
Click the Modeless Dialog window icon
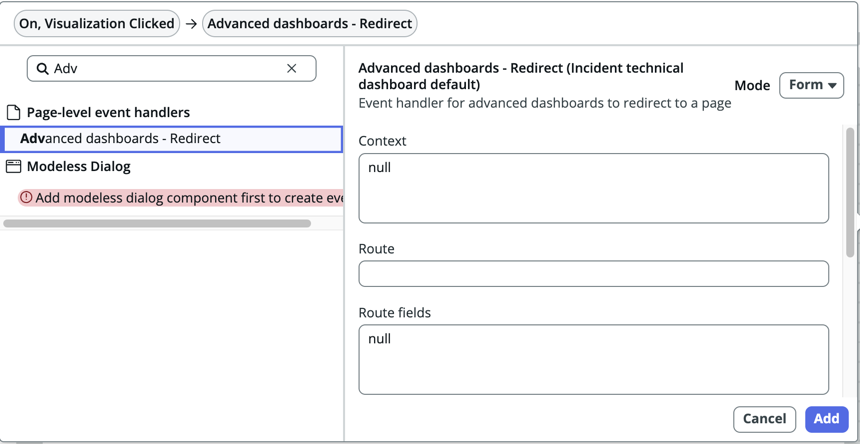tap(13, 167)
